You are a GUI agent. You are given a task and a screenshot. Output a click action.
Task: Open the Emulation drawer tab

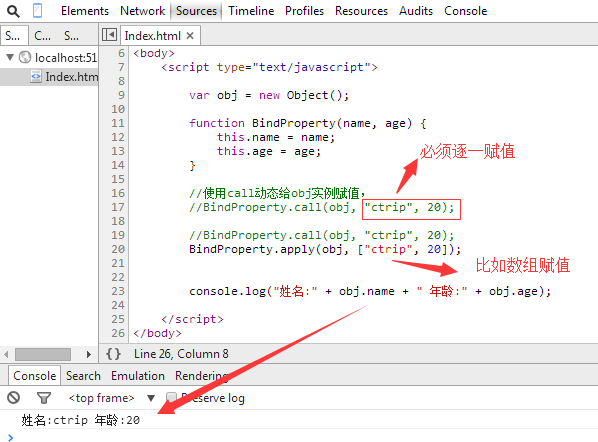(x=138, y=376)
